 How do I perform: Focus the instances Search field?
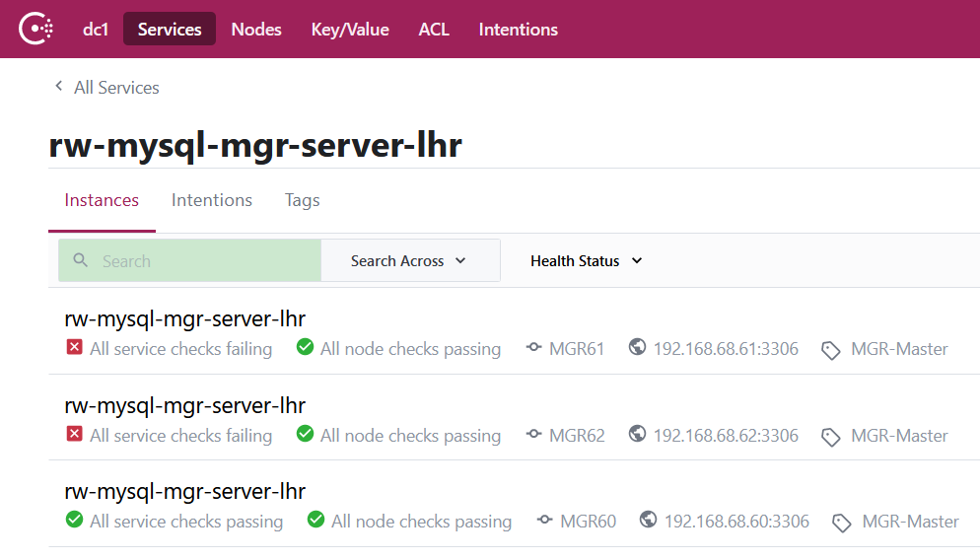click(207, 261)
